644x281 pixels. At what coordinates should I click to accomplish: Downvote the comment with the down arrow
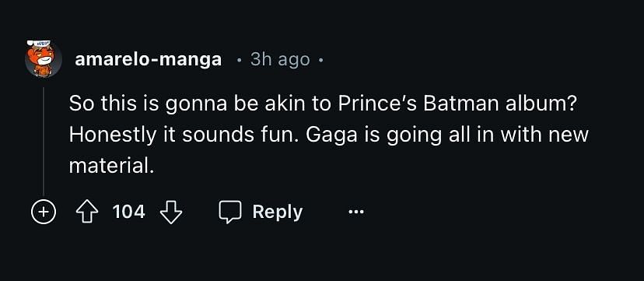tap(171, 212)
